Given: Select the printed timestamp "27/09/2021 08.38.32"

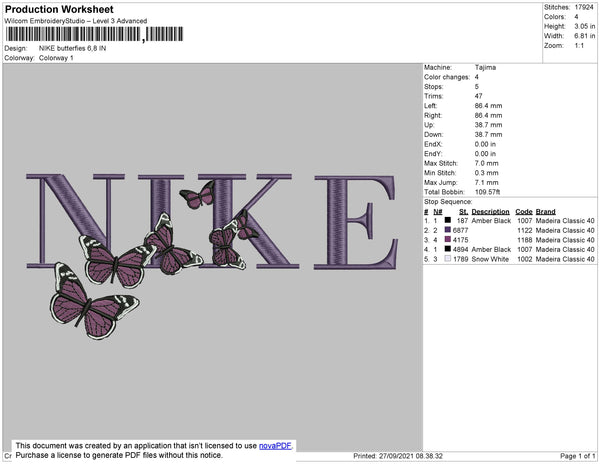Looking at the screenshot, I should (x=411, y=456).
